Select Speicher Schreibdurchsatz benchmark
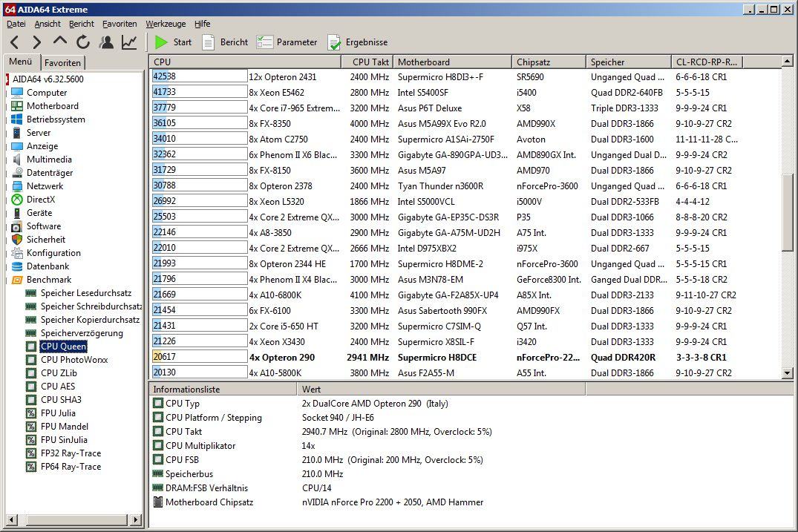This screenshot has height=532, width=798. (x=91, y=306)
